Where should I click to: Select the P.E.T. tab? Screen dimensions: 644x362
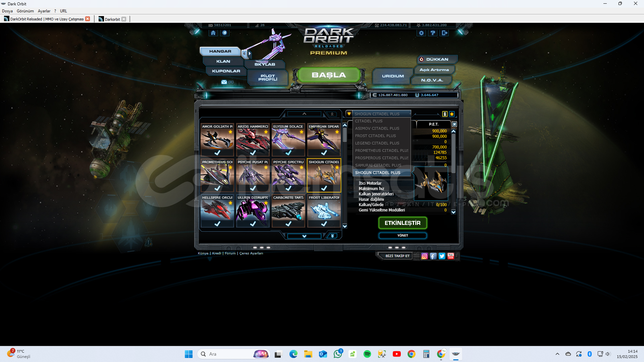click(434, 124)
